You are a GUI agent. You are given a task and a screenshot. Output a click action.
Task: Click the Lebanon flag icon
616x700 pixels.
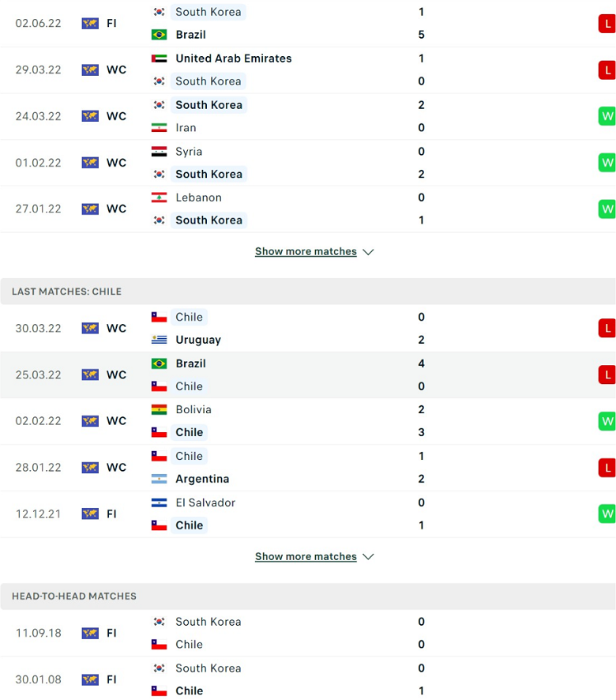tap(159, 198)
